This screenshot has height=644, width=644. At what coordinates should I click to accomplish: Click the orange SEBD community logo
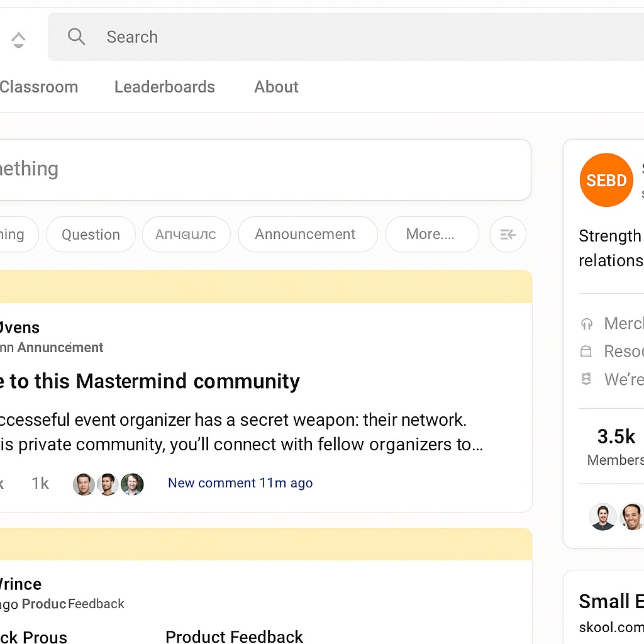coord(606,180)
